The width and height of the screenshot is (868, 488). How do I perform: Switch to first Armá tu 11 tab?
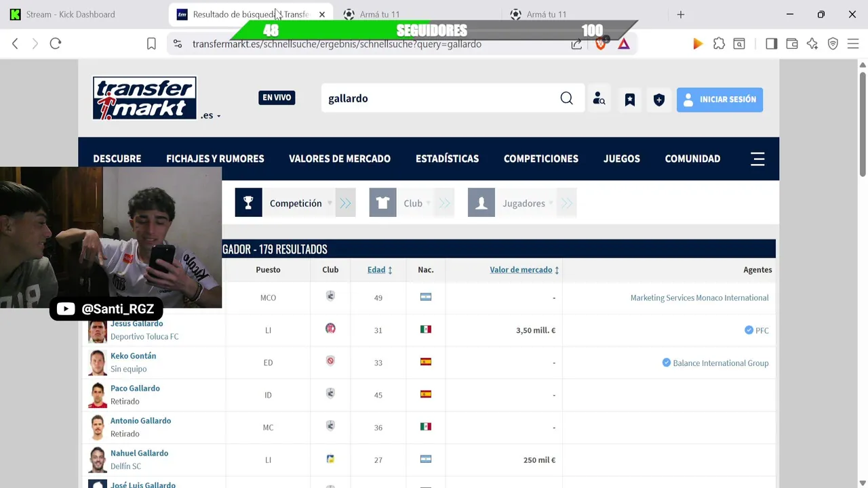[380, 14]
